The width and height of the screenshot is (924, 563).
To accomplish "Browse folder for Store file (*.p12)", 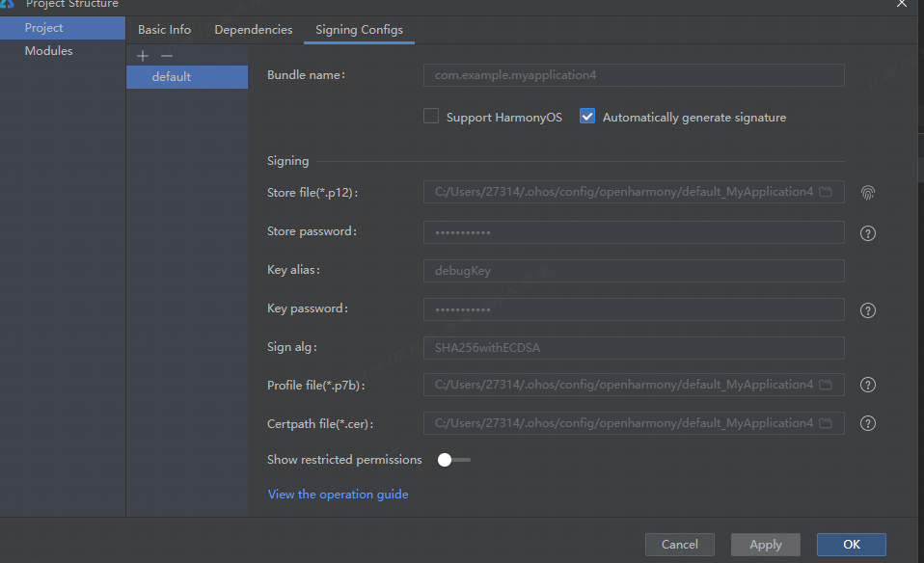I will tap(826, 192).
